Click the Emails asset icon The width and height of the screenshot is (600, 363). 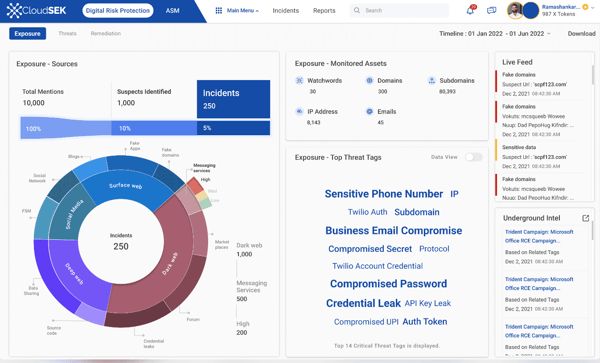pos(369,111)
